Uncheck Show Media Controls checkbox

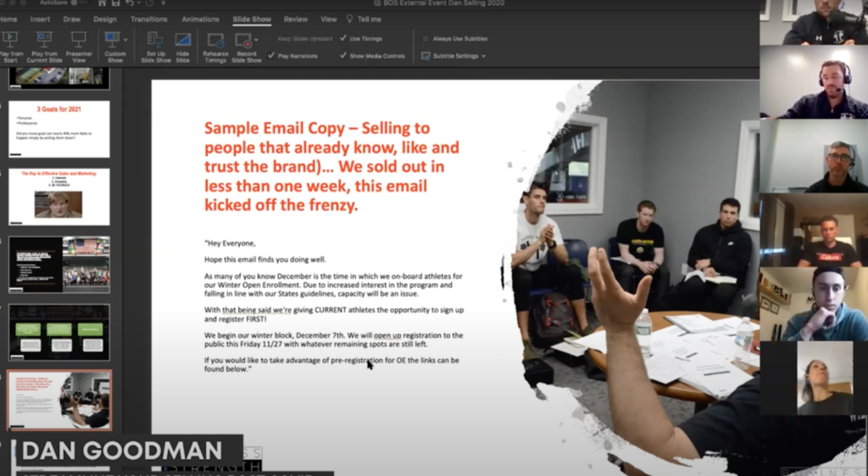pyautogui.click(x=343, y=55)
